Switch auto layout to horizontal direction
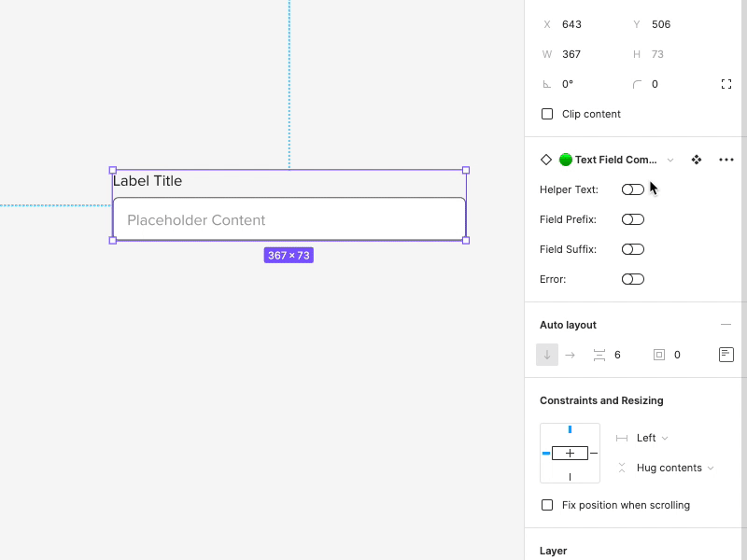The image size is (747, 560). coord(571,355)
